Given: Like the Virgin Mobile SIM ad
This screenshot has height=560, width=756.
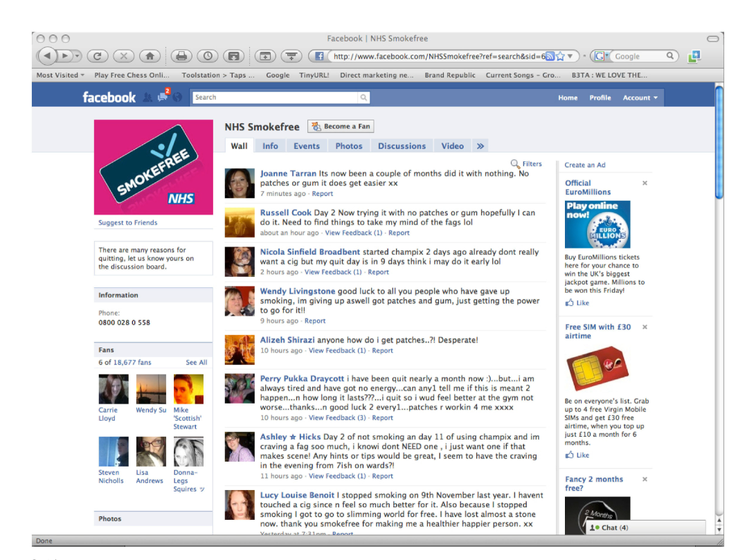Looking at the screenshot, I should (x=577, y=455).
